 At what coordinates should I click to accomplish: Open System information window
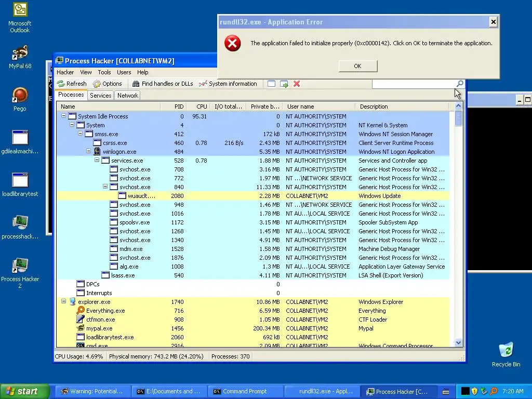click(228, 84)
